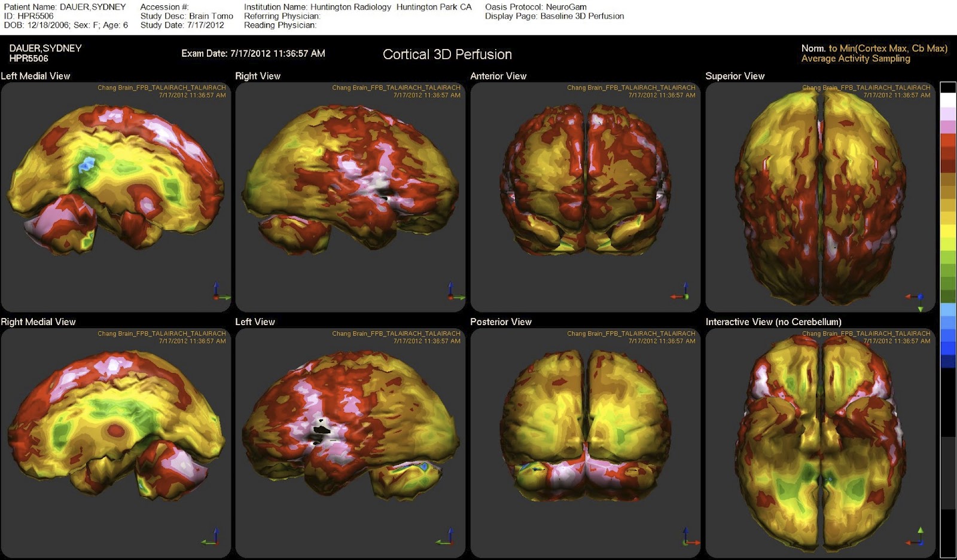This screenshot has height=560, width=957.
Task: Expand the Chang Brain FPB TALAIRACH template label
Action: [162, 86]
